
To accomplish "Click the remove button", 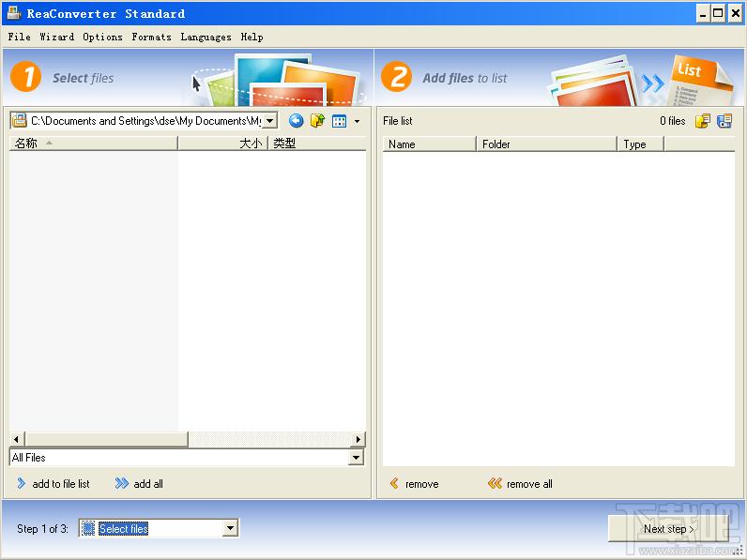I will 414,484.
